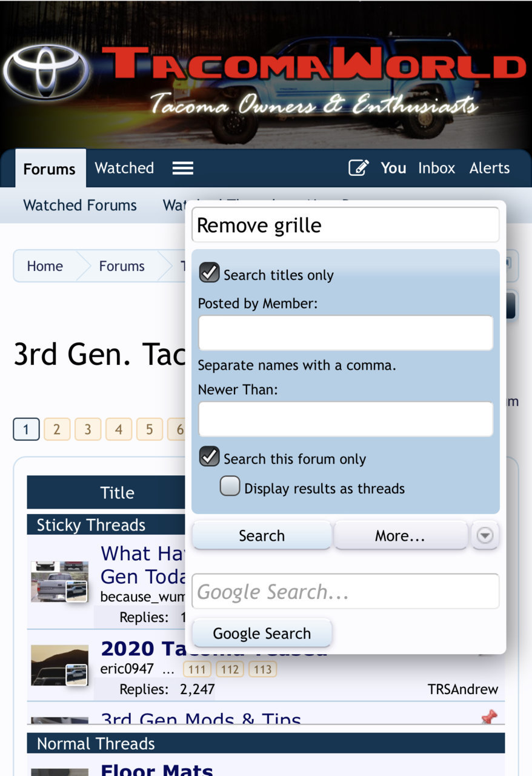Go to page 5 of thread list

pyautogui.click(x=149, y=429)
